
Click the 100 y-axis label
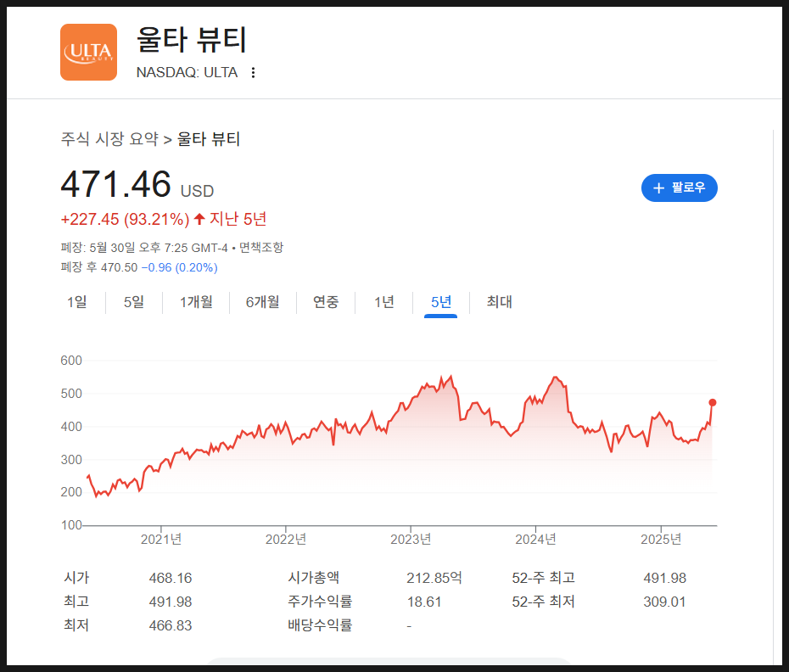pyautogui.click(x=71, y=525)
